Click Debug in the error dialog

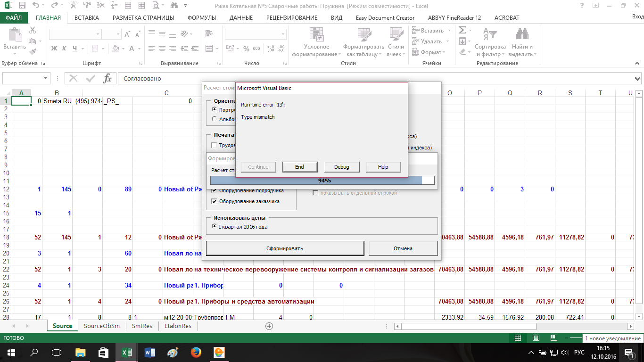342,167
